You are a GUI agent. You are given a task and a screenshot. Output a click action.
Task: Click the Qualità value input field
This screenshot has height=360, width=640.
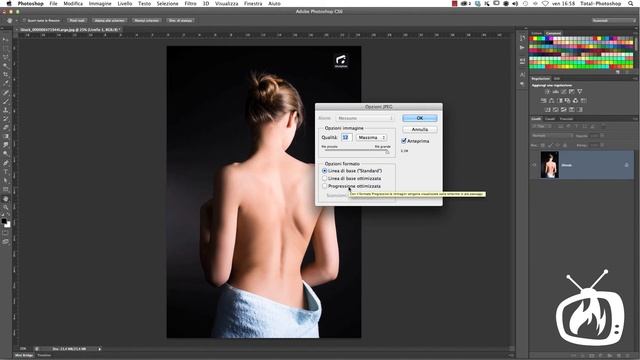point(346,138)
